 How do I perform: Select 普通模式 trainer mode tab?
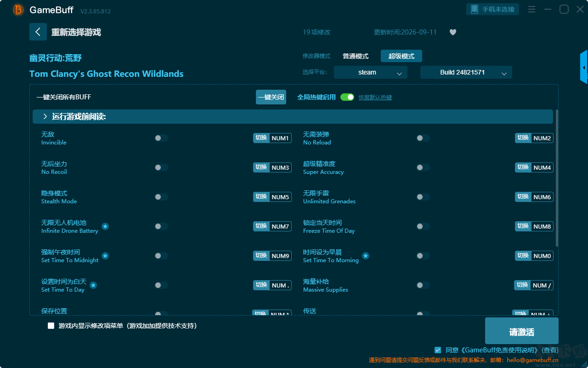(x=356, y=56)
